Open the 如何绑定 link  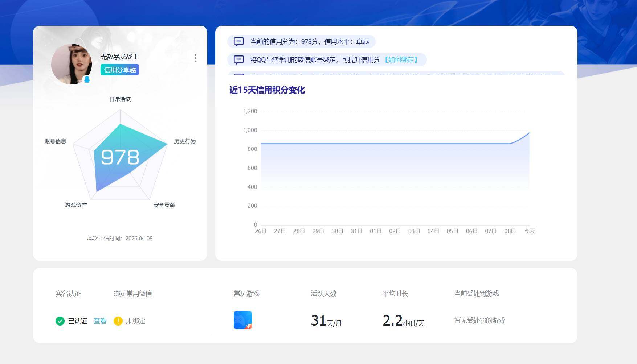pyautogui.click(x=401, y=60)
